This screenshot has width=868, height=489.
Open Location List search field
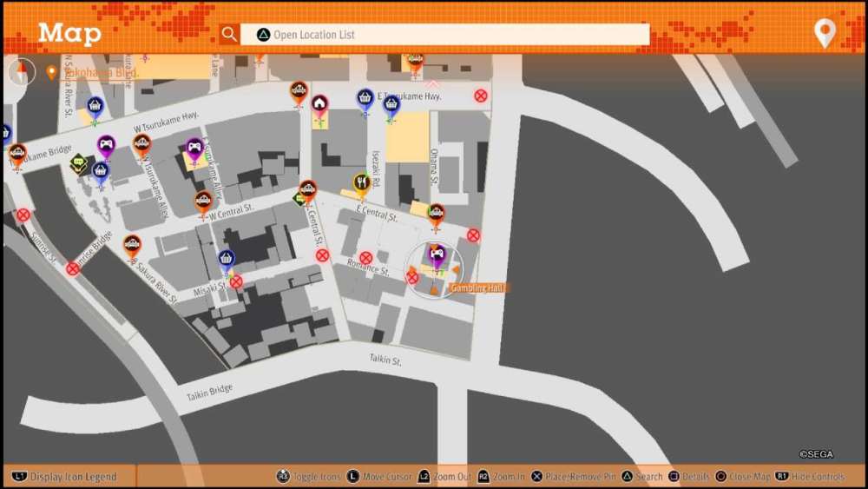click(444, 35)
